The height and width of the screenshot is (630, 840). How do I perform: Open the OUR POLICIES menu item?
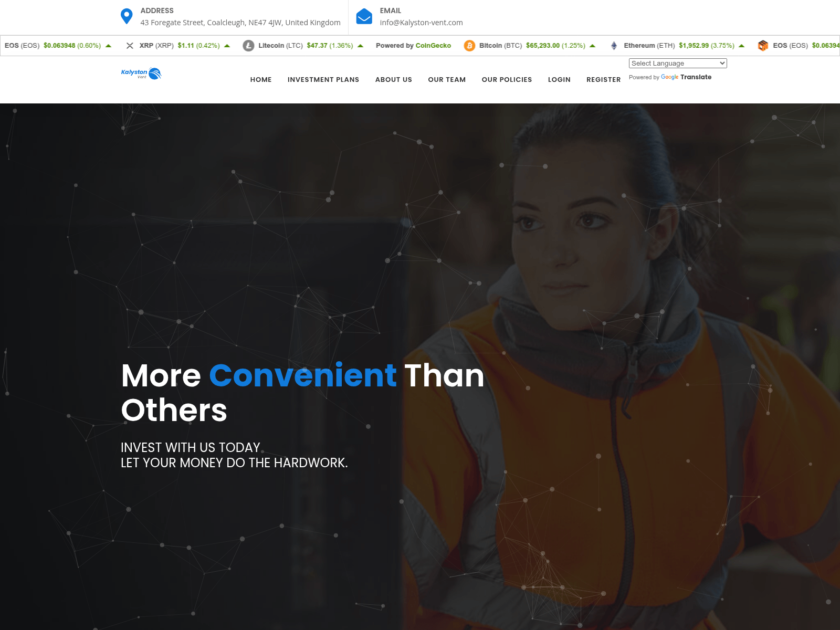tap(507, 80)
